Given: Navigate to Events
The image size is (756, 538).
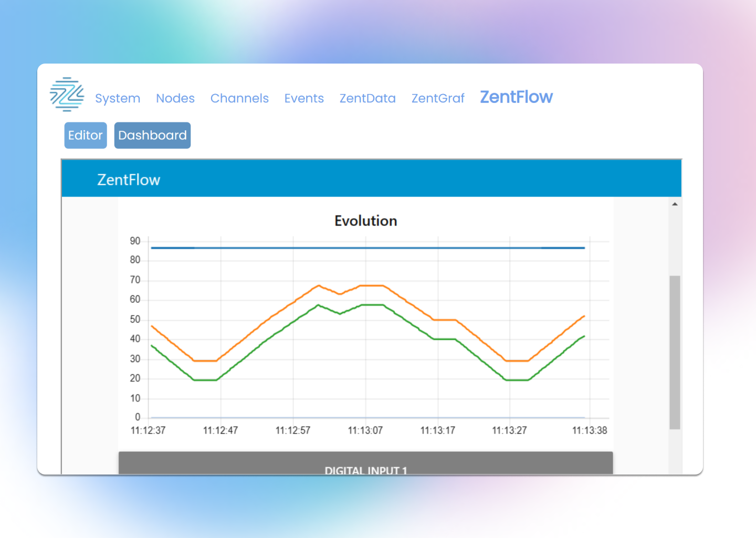Looking at the screenshot, I should pos(304,98).
